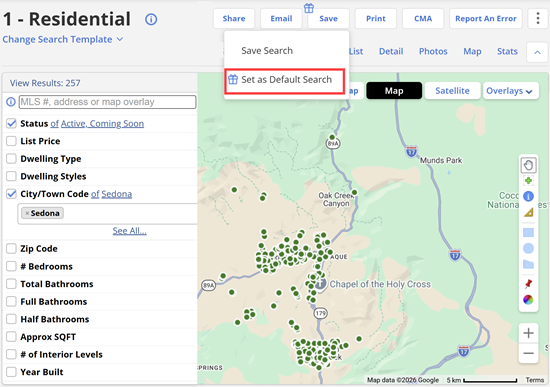Check the Full Bathrooms checkbox
The height and width of the screenshot is (387, 550).
pyautogui.click(x=11, y=301)
